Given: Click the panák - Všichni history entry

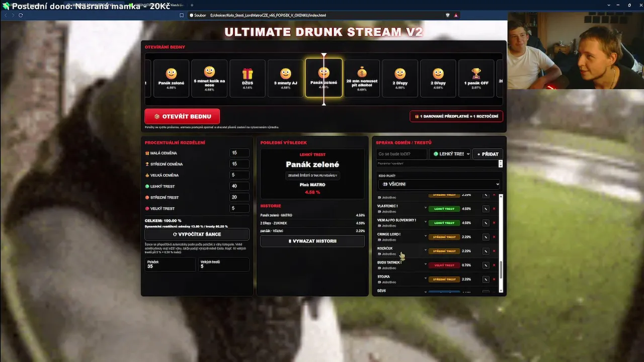Looking at the screenshot, I should pos(312,231).
